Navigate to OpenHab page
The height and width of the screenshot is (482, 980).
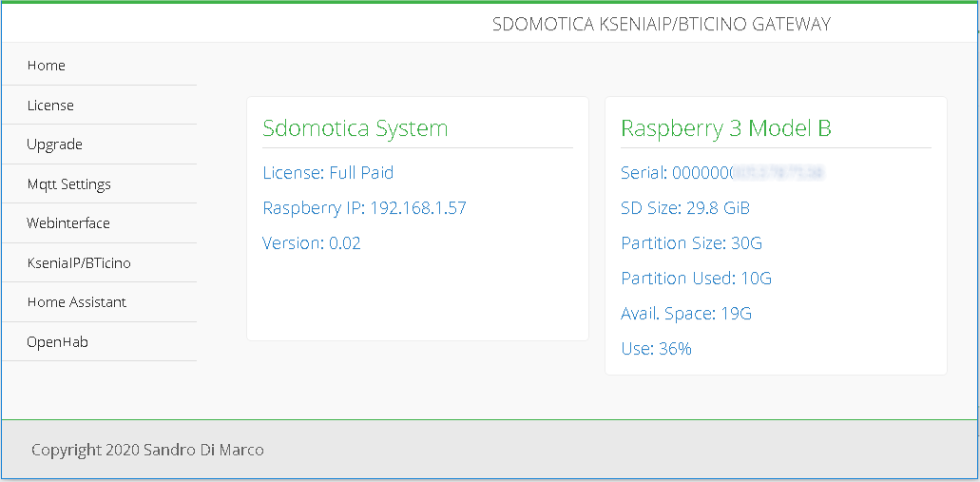[x=57, y=342]
